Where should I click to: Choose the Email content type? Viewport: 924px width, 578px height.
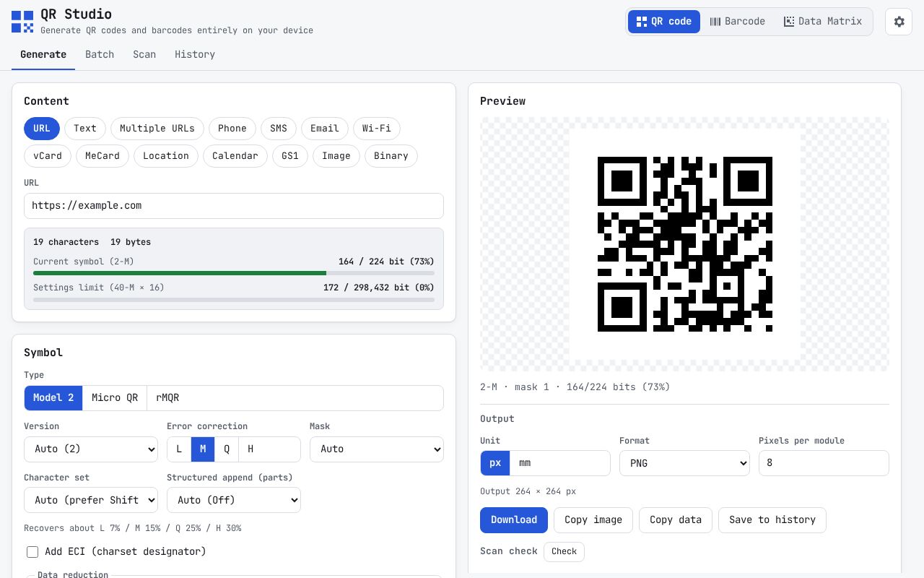point(325,129)
